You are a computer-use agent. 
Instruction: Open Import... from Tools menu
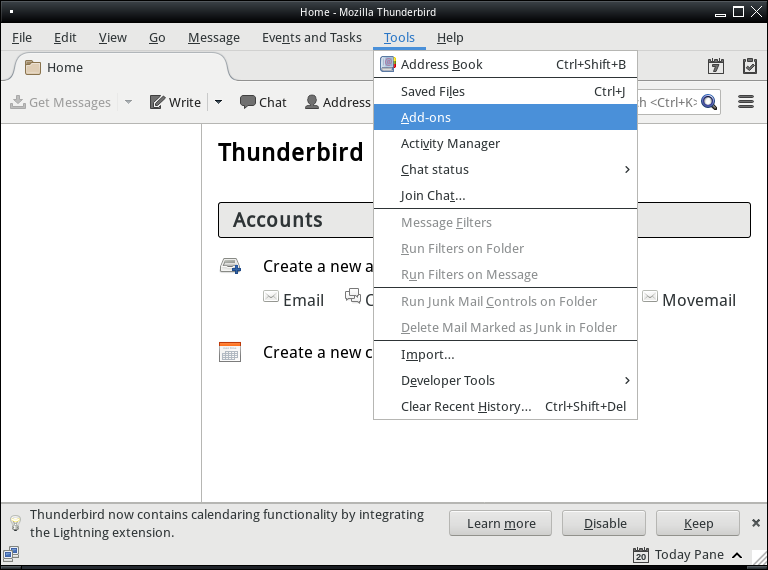pos(505,354)
